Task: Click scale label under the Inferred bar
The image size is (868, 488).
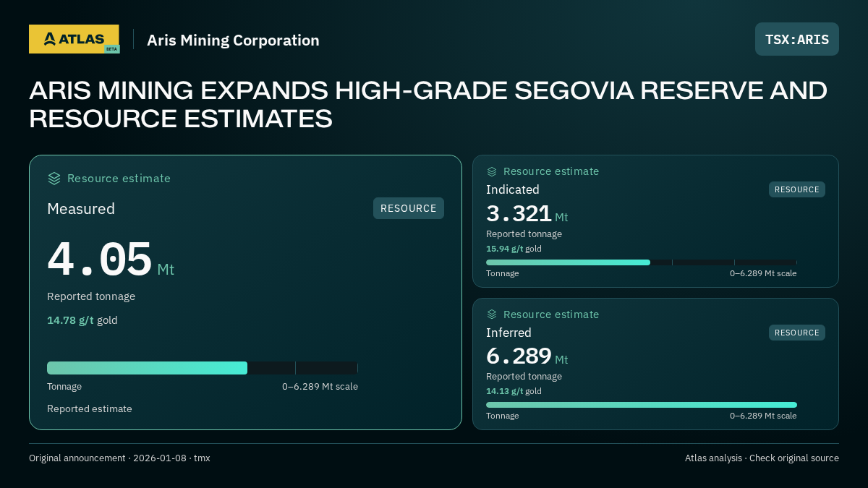Action: (763, 416)
